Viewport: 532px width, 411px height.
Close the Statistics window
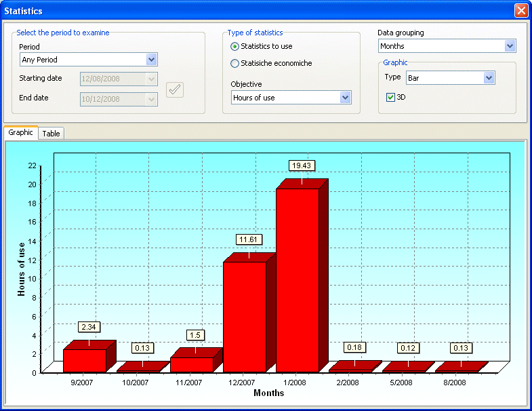point(520,11)
